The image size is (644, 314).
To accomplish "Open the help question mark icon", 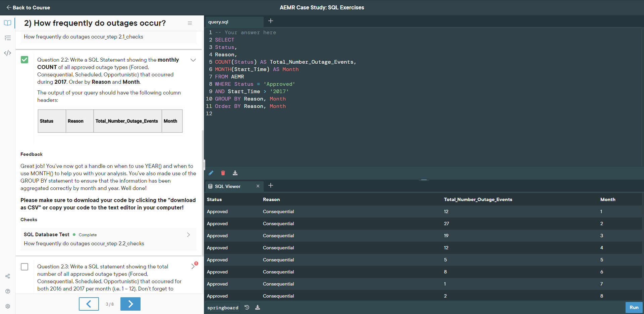I will (7, 291).
